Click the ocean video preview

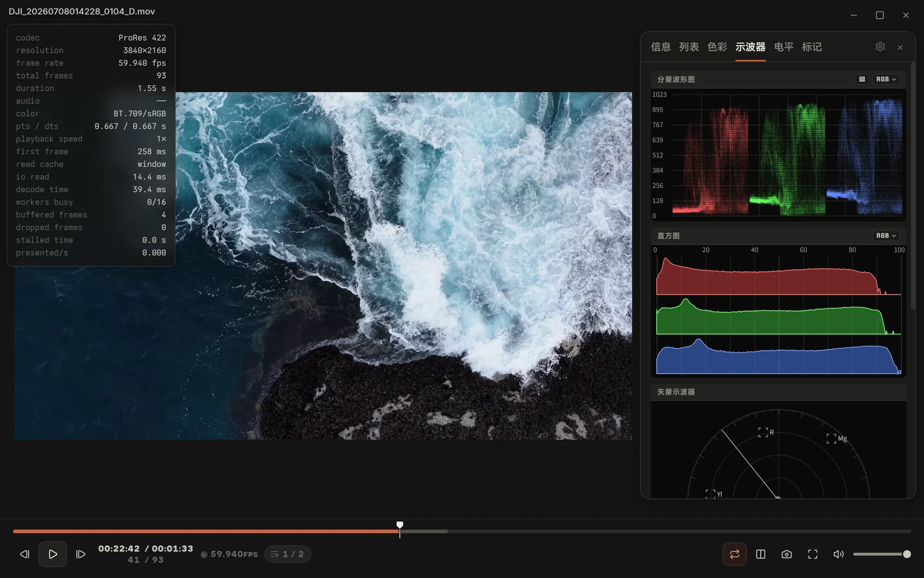tap(323, 266)
